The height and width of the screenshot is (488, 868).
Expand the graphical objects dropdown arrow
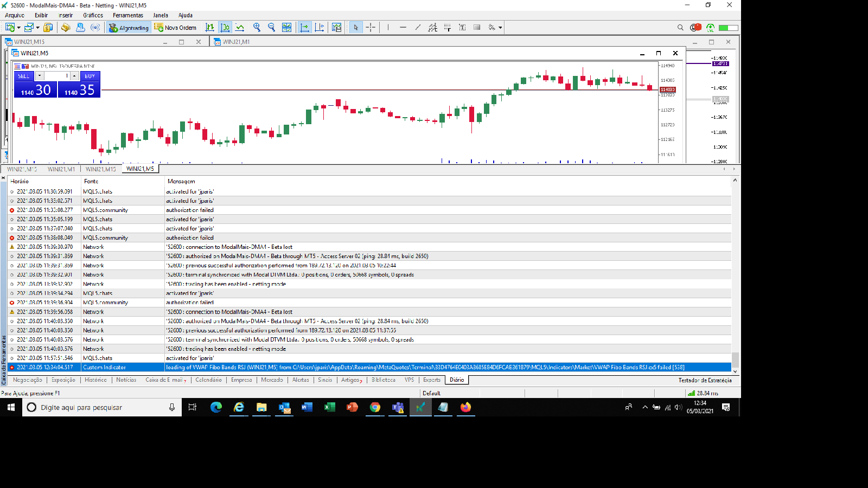(500, 28)
